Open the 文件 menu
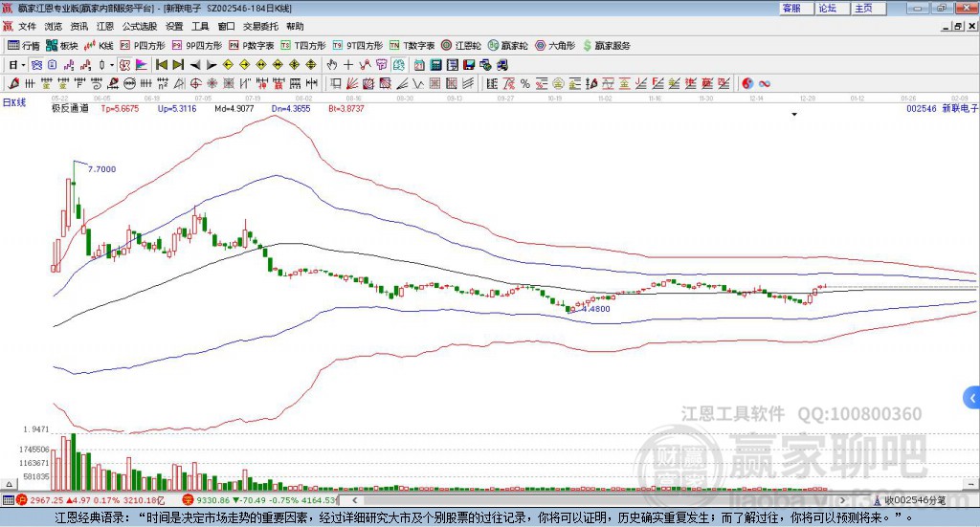 click(27, 26)
